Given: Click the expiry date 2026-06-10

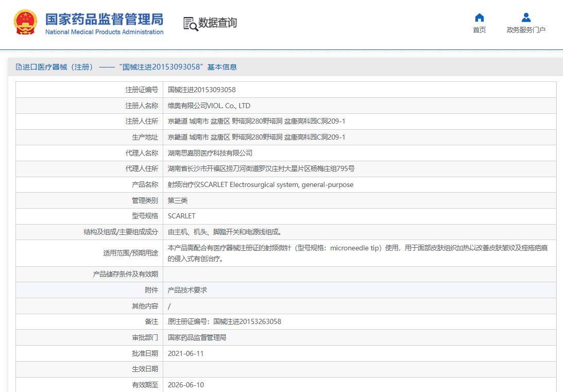Looking at the screenshot, I should (186, 385).
